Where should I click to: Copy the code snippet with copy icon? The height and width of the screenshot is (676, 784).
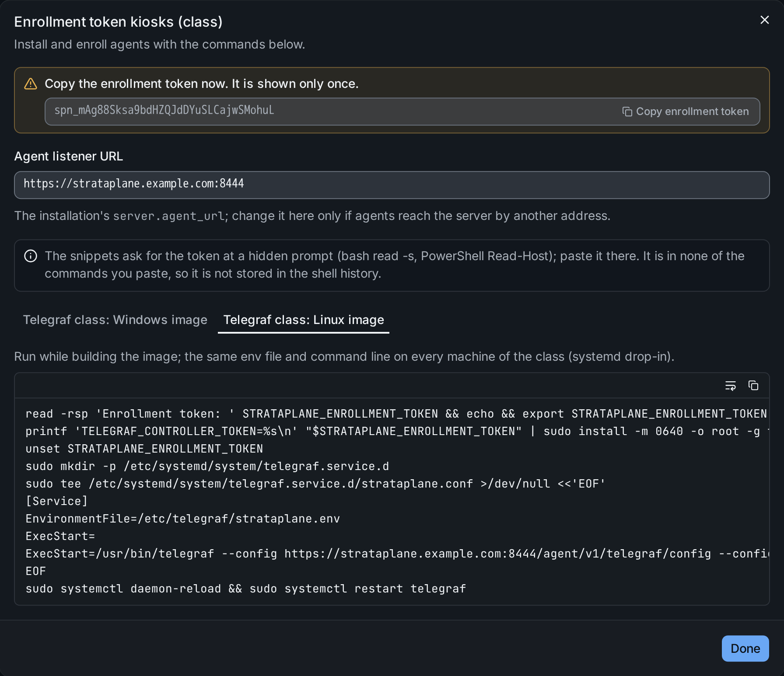753,386
